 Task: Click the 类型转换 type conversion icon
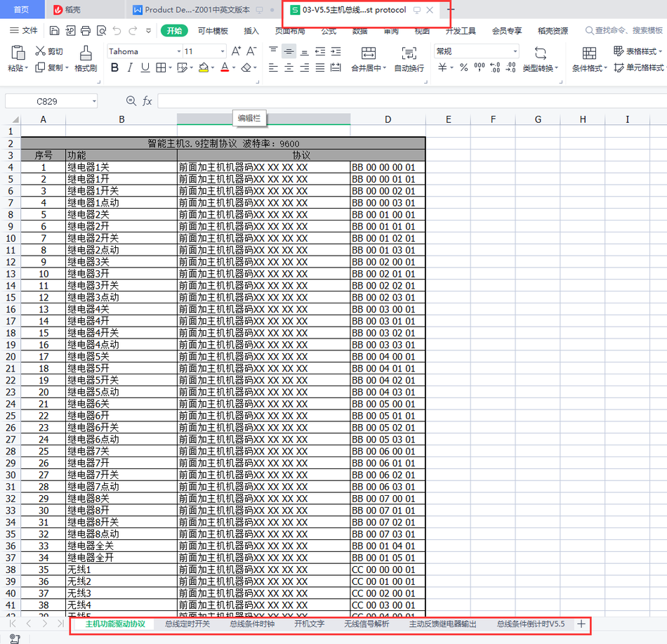540,53
